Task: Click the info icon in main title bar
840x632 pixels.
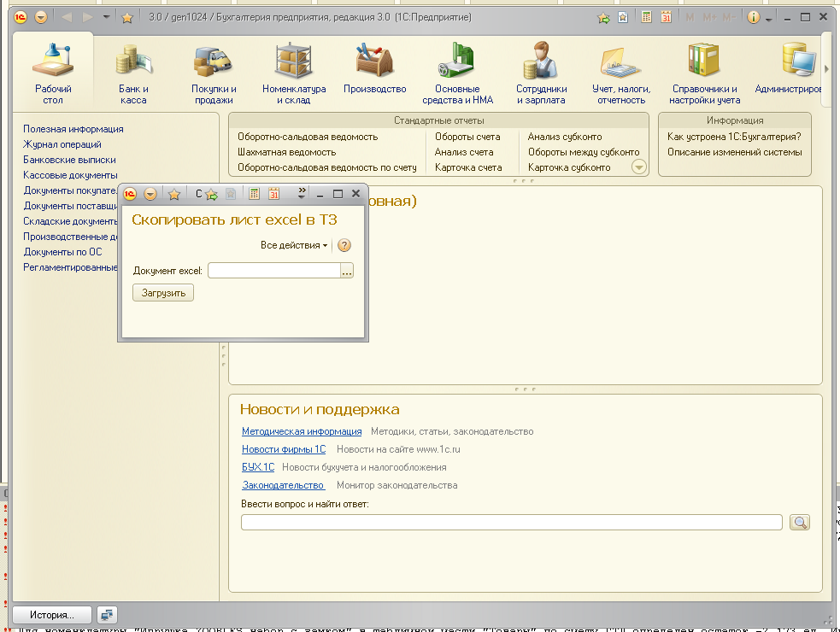Action: (753, 17)
